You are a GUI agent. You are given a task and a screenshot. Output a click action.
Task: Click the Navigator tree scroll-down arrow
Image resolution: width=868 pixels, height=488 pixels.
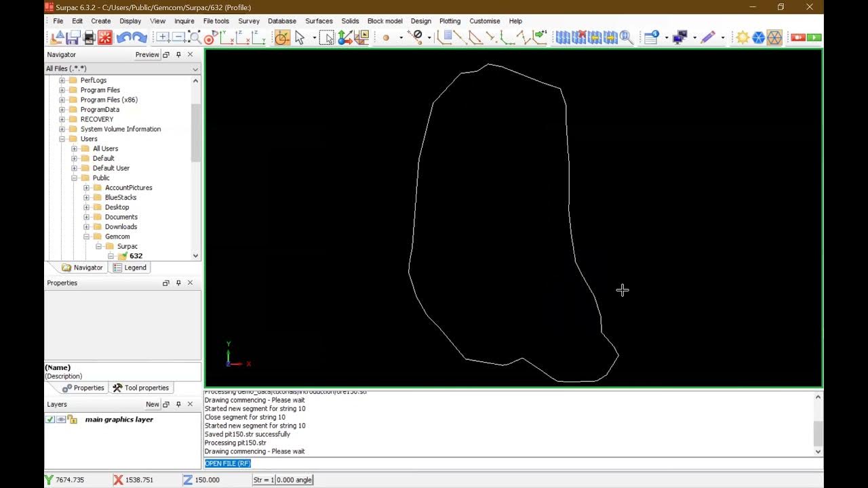195,256
